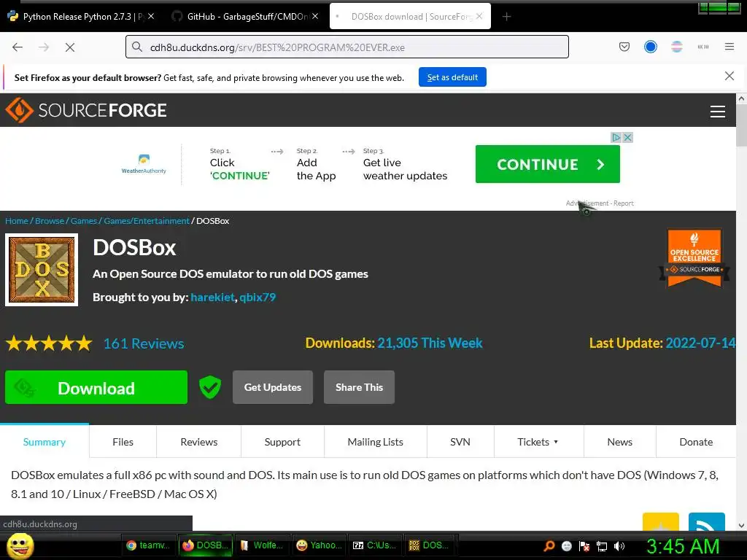
Task: Open 161 Reviews link
Action: [x=144, y=343]
